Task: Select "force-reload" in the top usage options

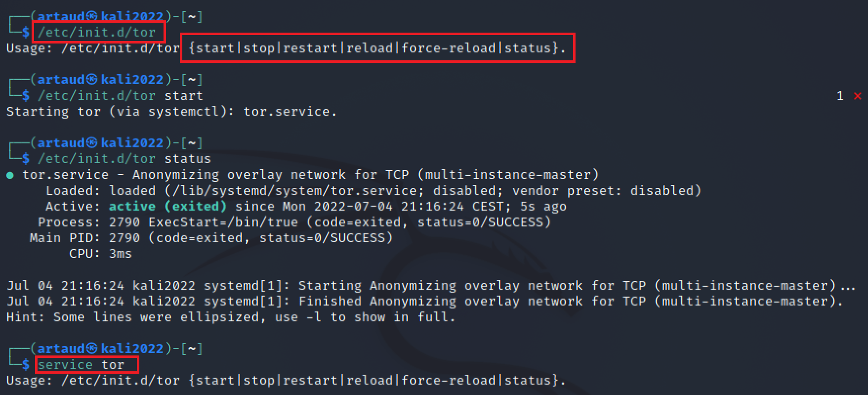Action: (x=449, y=48)
